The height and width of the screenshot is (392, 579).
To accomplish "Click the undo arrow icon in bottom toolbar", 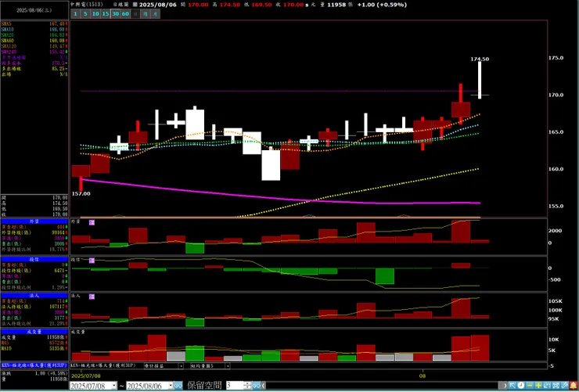I will tap(547, 386).
